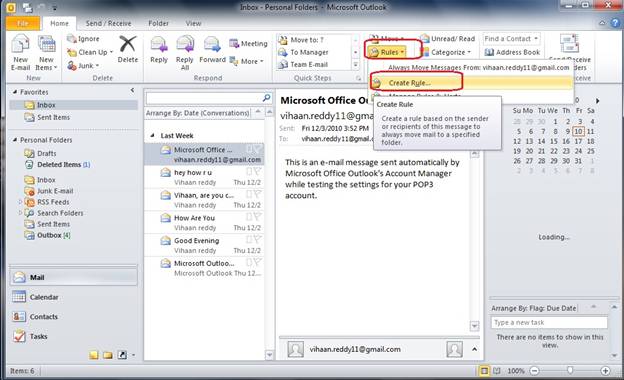The width and height of the screenshot is (624, 380).
Task: Open the Address Book
Action: click(x=513, y=52)
